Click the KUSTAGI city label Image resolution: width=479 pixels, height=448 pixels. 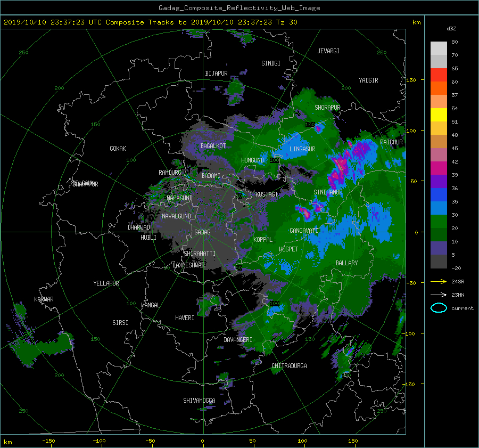coord(267,194)
